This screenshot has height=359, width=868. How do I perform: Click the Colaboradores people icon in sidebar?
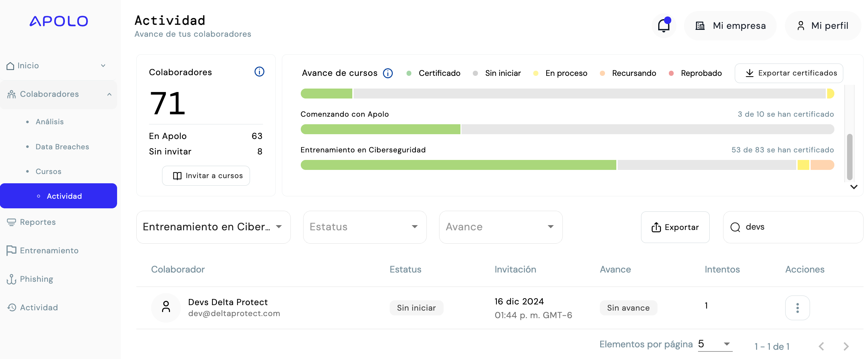click(x=12, y=94)
